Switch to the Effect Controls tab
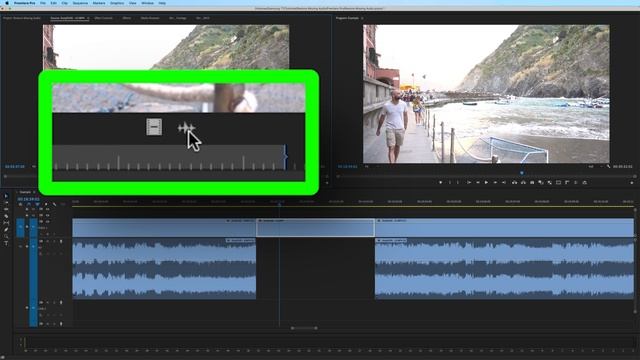Screen dimensions: 640x360 coord(104,18)
